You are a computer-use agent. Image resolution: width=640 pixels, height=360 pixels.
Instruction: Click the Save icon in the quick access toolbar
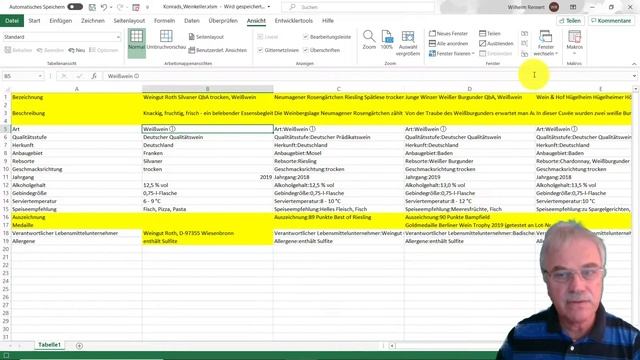[x=92, y=7]
